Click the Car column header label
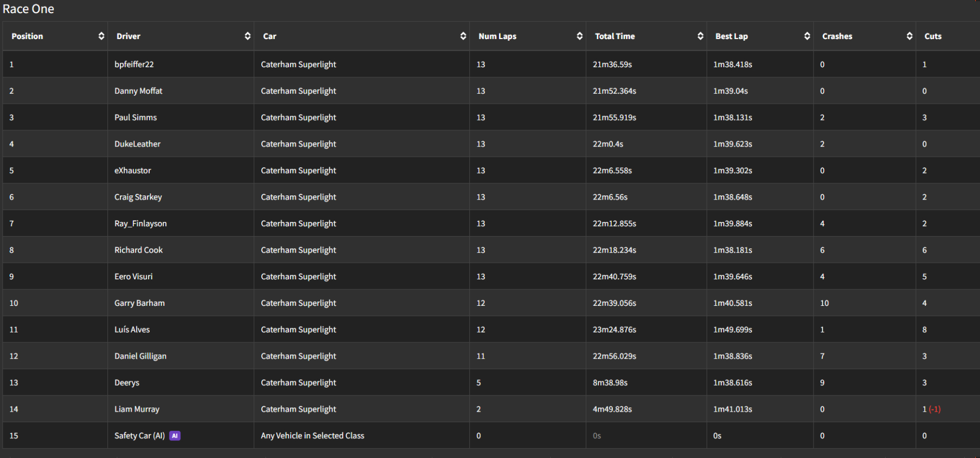980x458 pixels. [x=270, y=36]
